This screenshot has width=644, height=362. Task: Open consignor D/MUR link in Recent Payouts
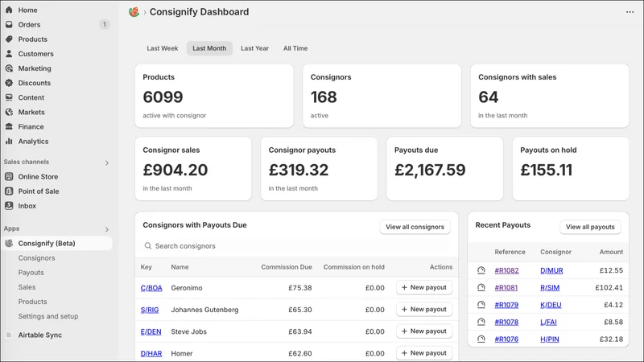point(551,270)
